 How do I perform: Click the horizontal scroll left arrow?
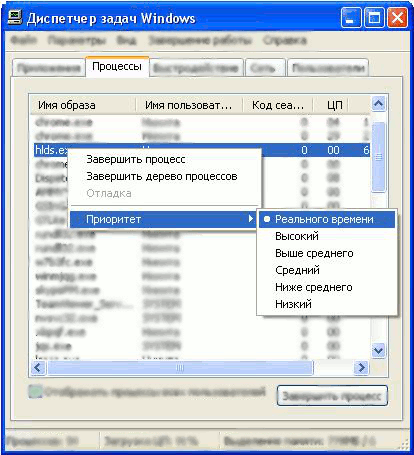[38, 368]
